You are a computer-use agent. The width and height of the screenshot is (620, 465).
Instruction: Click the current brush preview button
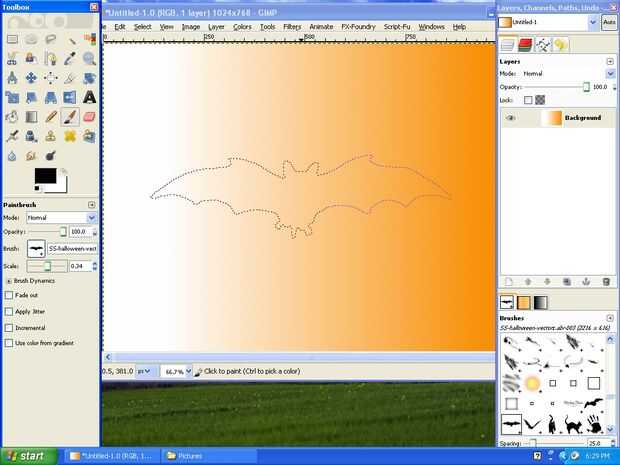pos(36,249)
